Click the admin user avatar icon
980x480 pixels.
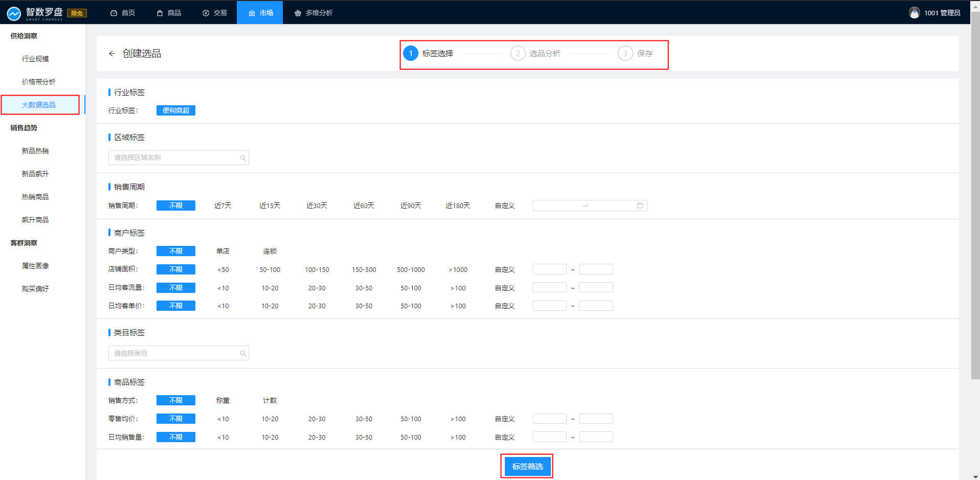[x=914, y=13]
